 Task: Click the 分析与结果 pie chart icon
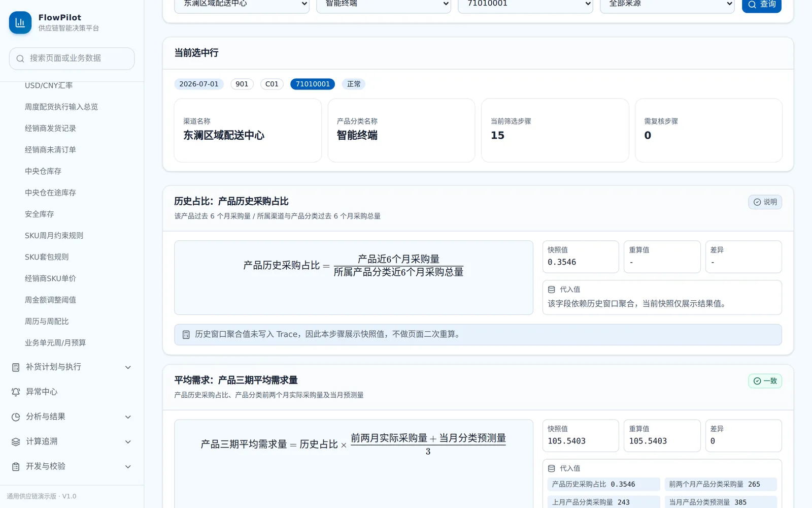click(16, 417)
